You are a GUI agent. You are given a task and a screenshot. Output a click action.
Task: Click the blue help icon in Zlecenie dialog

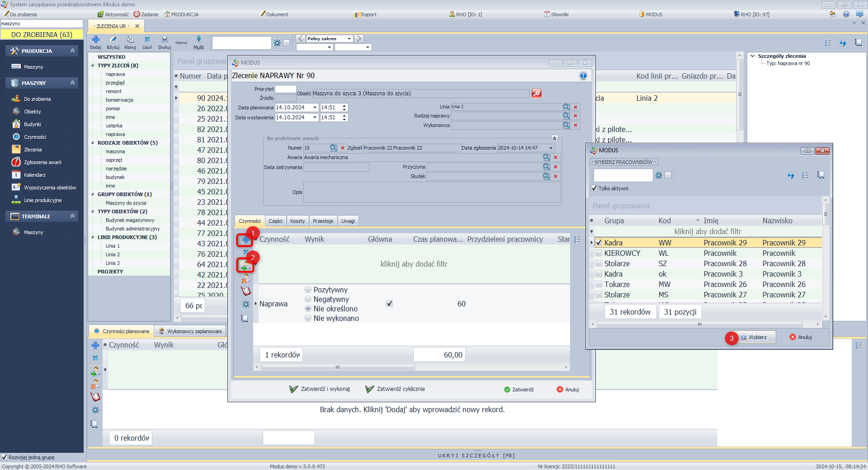(583, 75)
